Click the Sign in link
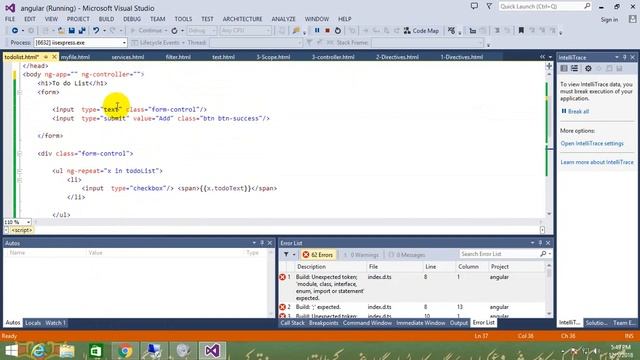Viewport: 640px width, 360px height. pyautogui.click(x=609, y=20)
